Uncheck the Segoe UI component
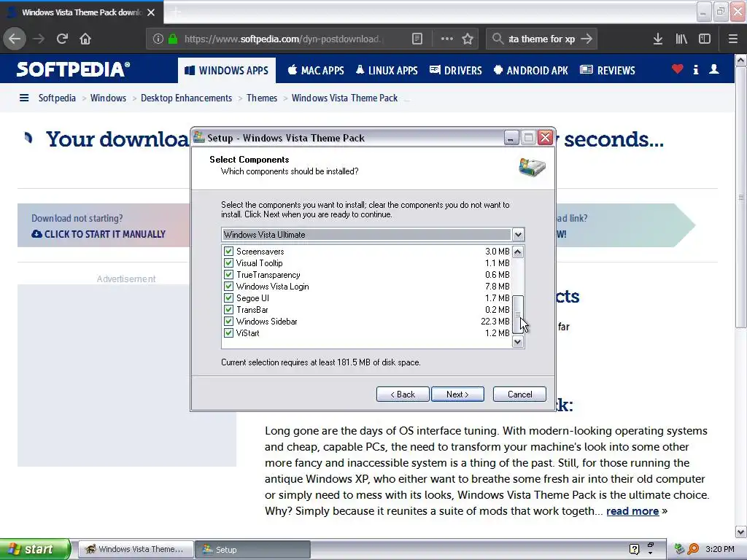747x560 pixels. click(228, 297)
